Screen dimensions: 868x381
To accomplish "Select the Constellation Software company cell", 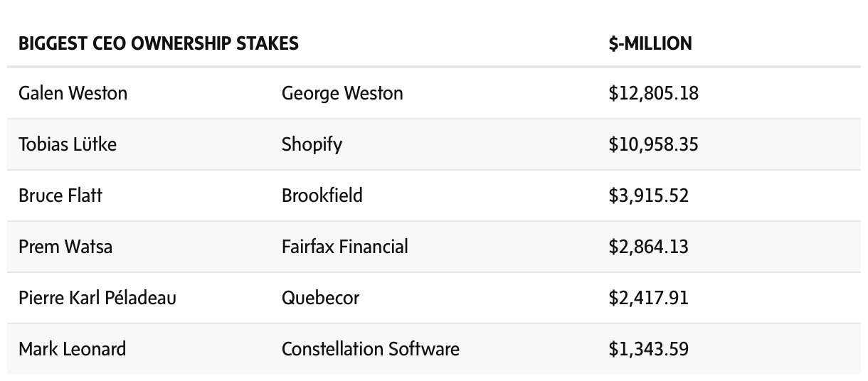I will (x=370, y=349).
